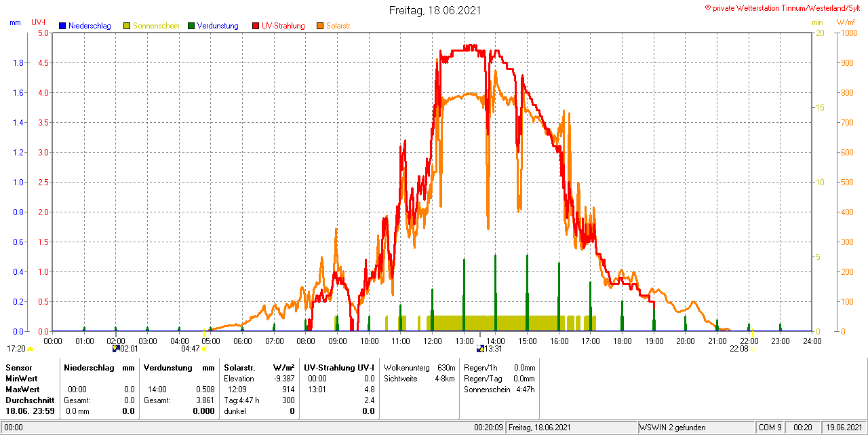
Task: Click the blue mm axis label
Action: click(x=16, y=22)
